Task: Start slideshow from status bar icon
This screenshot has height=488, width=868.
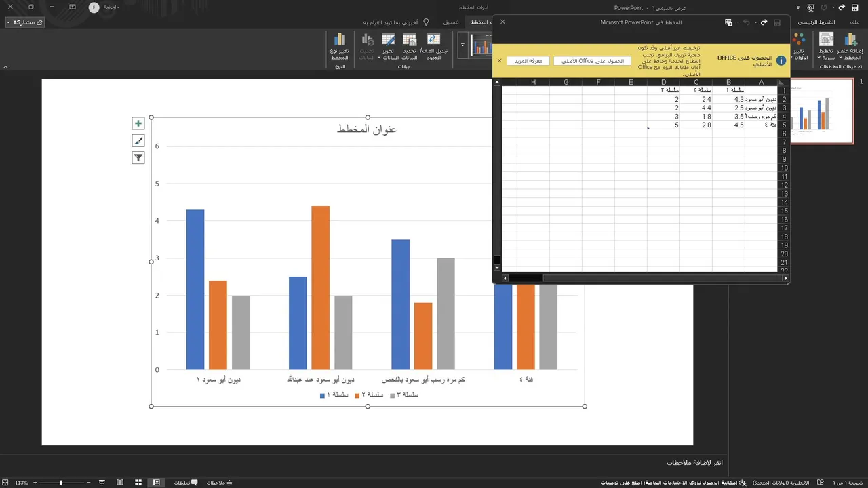Action: (102, 483)
